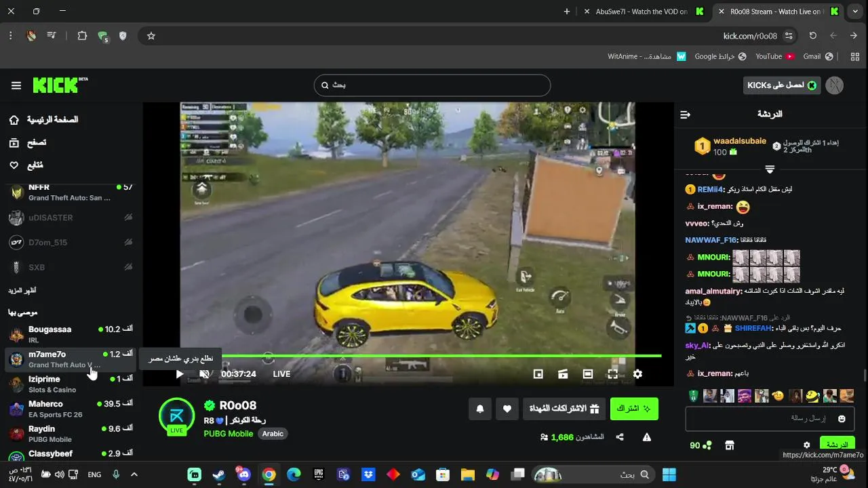Open the PUBG Mobile category link
The height and width of the screenshot is (488, 868).
pyautogui.click(x=229, y=434)
